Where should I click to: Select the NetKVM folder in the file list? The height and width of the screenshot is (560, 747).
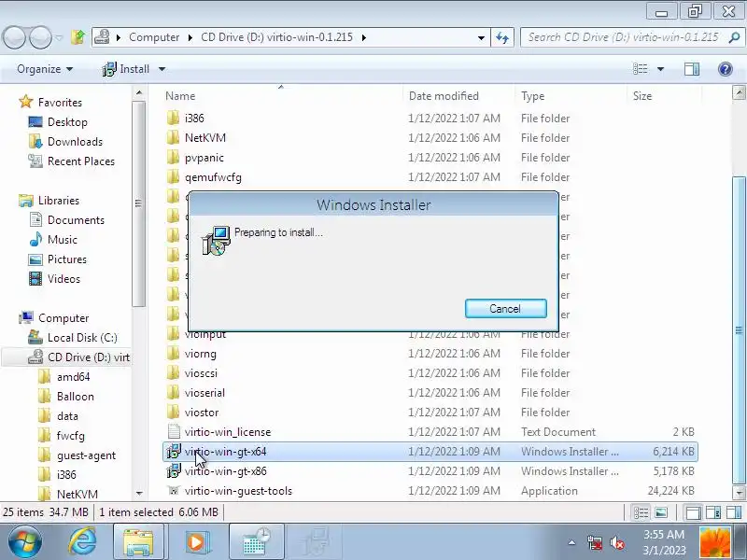(x=205, y=137)
